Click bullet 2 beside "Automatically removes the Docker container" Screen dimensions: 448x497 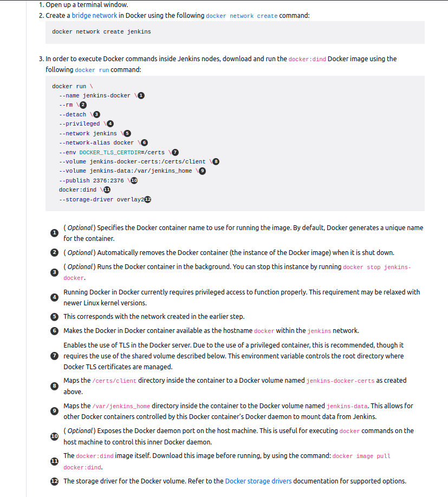point(54,252)
